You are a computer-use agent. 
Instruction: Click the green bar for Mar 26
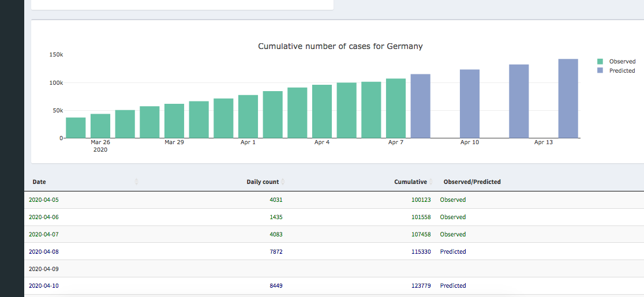pos(100,126)
